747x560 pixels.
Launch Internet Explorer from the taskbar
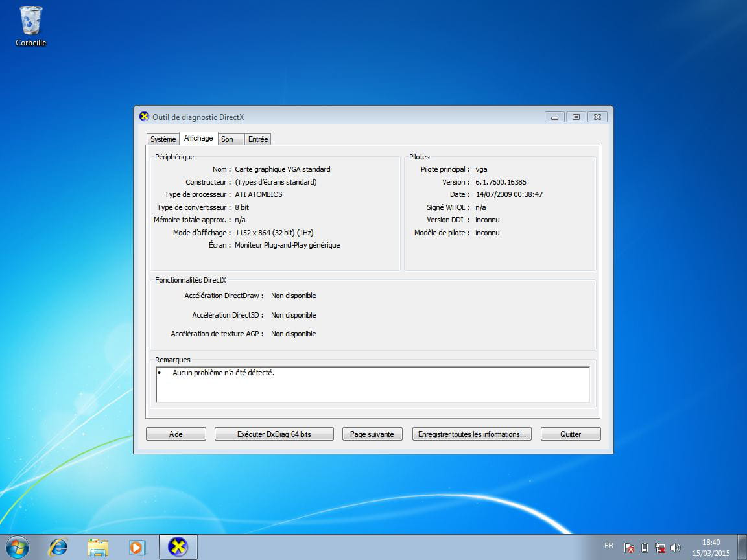pyautogui.click(x=58, y=547)
